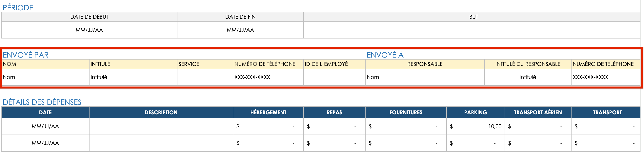644x152 pixels.
Task: Click the ENVOYÉ PAR heading
Action: pos(26,55)
